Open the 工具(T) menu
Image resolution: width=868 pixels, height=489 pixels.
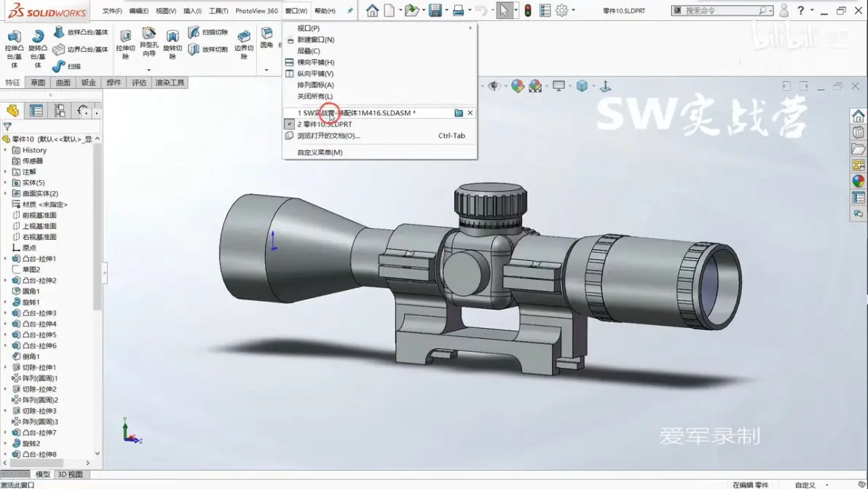[218, 10]
